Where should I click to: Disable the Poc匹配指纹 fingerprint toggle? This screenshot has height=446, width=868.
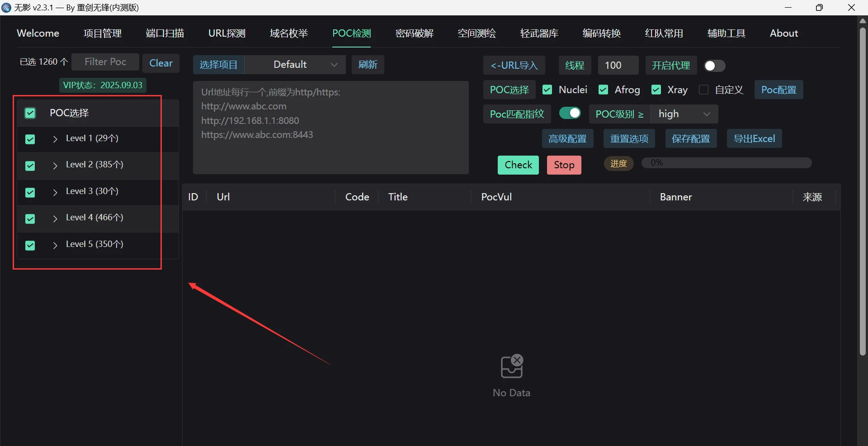(570, 113)
